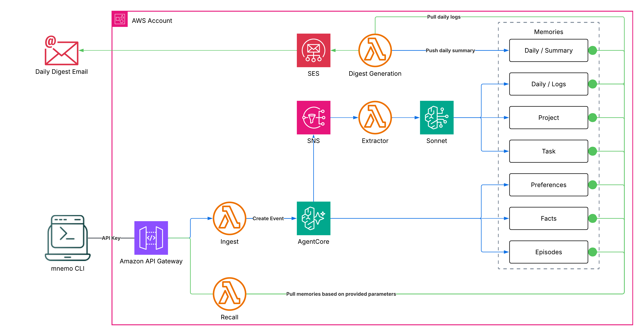
Task: Select the AgentCore icon
Action: point(313,218)
